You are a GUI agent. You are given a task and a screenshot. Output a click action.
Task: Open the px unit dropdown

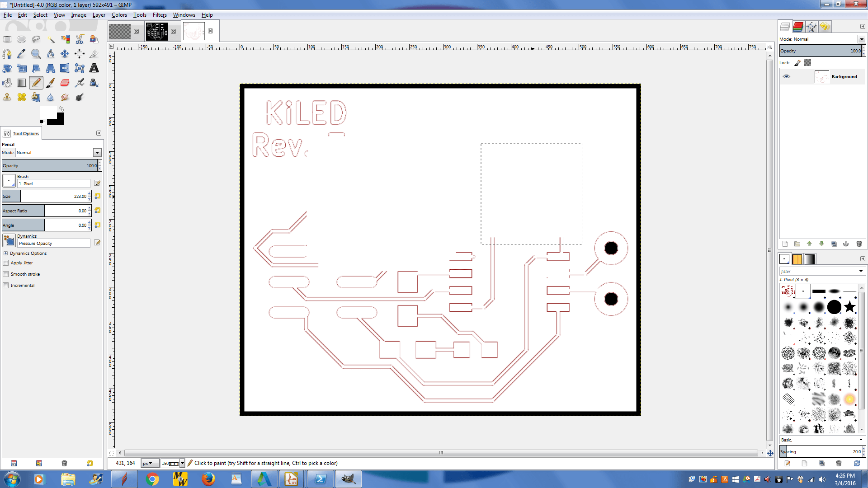(150, 463)
